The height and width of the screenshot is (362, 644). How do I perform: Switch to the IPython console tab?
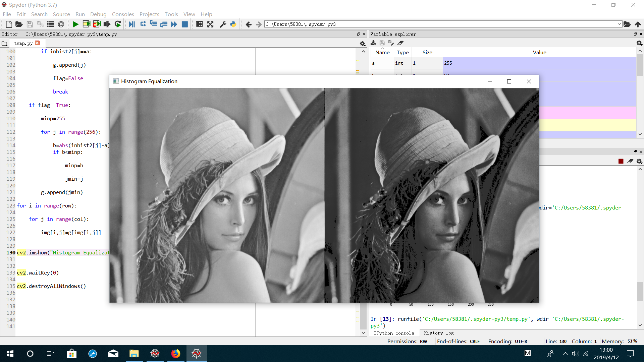pyautogui.click(x=394, y=333)
